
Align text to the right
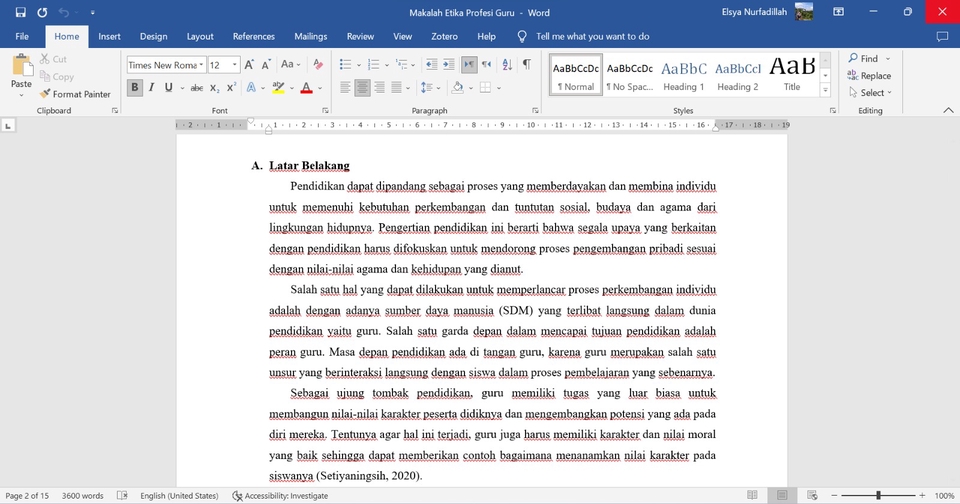[x=380, y=88]
